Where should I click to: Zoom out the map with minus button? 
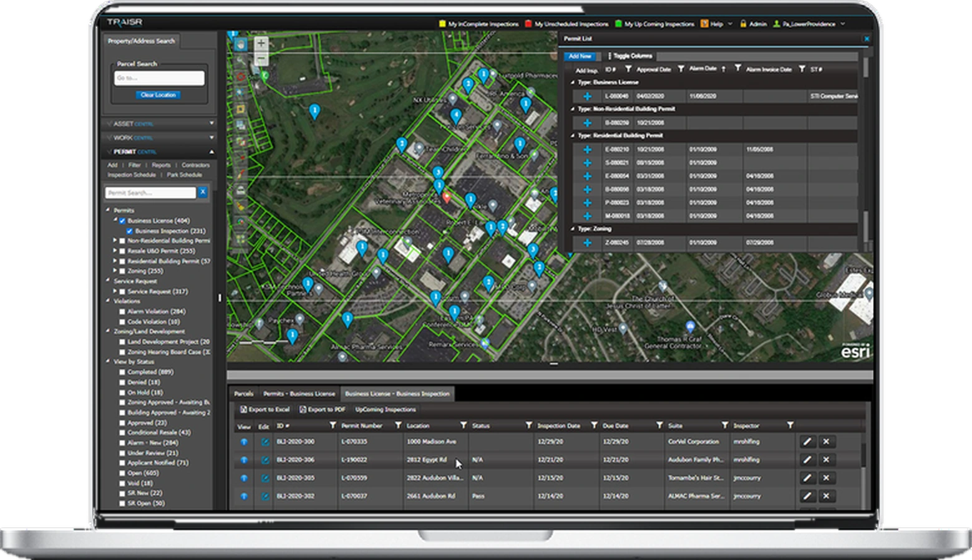coord(261,59)
